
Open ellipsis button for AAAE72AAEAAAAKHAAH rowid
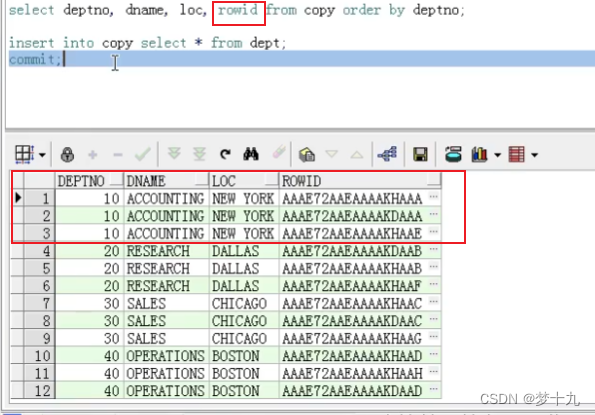click(434, 371)
